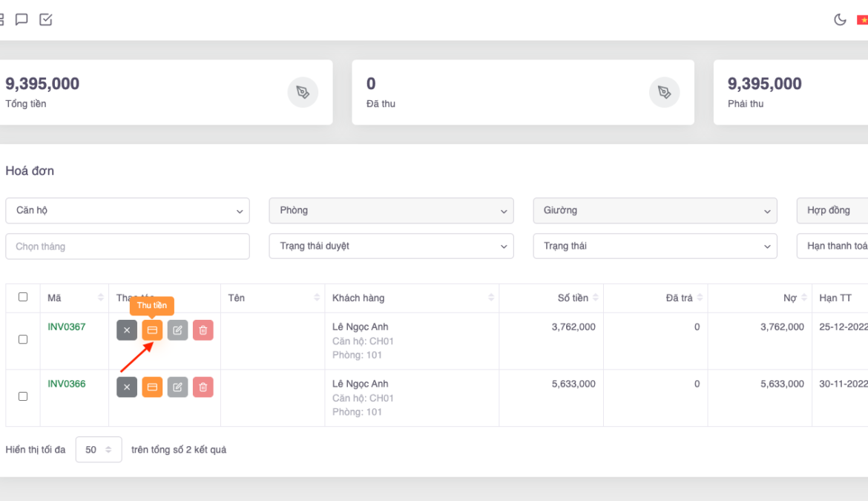The width and height of the screenshot is (868, 501).
Task: Delete invoice INV0366 with the trash icon
Action: tap(203, 387)
